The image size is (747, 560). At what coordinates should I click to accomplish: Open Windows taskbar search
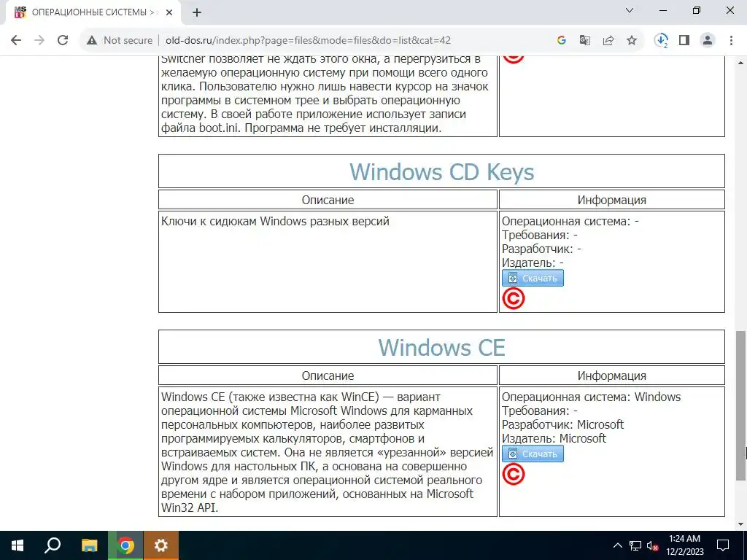pos(53,545)
